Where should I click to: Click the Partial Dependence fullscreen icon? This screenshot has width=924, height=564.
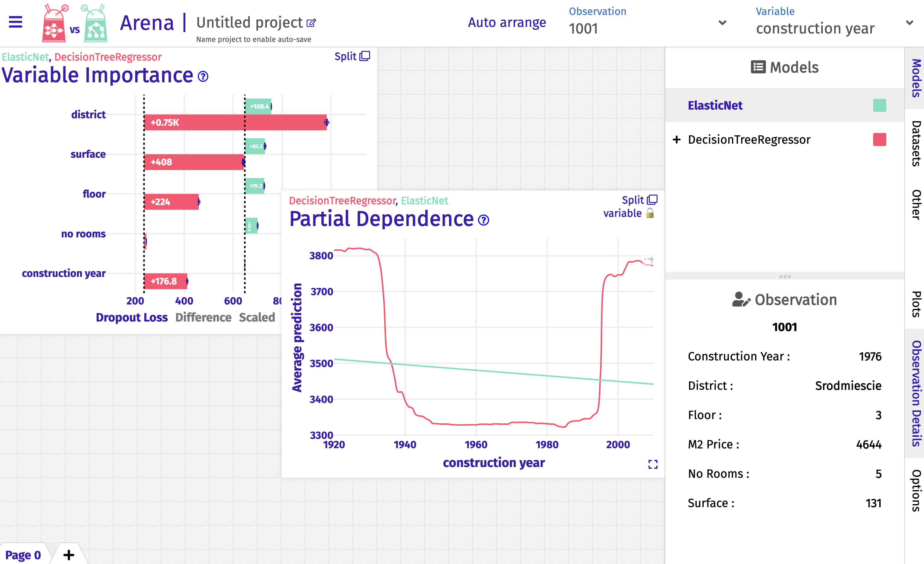(652, 464)
